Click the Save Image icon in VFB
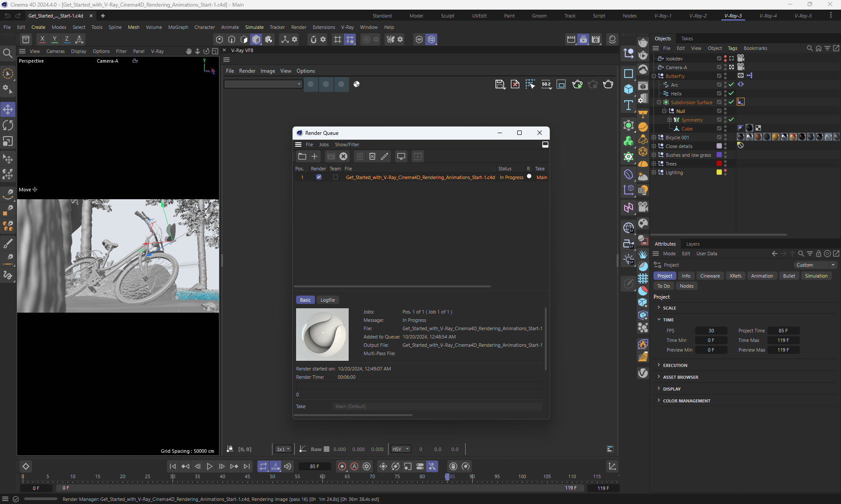841x504 pixels. click(499, 84)
